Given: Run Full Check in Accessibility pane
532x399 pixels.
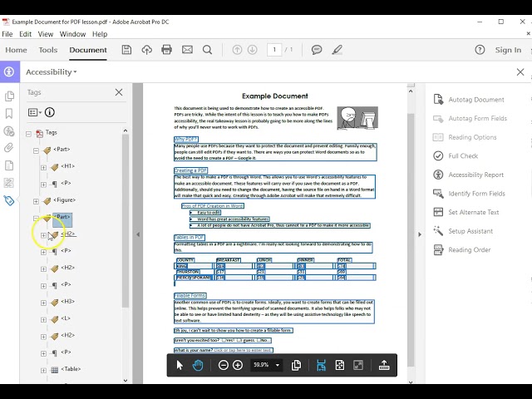Looking at the screenshot, I should pyautogui.click(x=463, y=155).
